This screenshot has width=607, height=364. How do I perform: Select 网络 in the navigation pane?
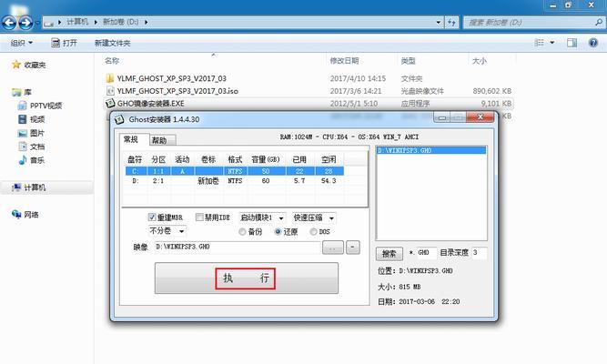coord(31,215)
